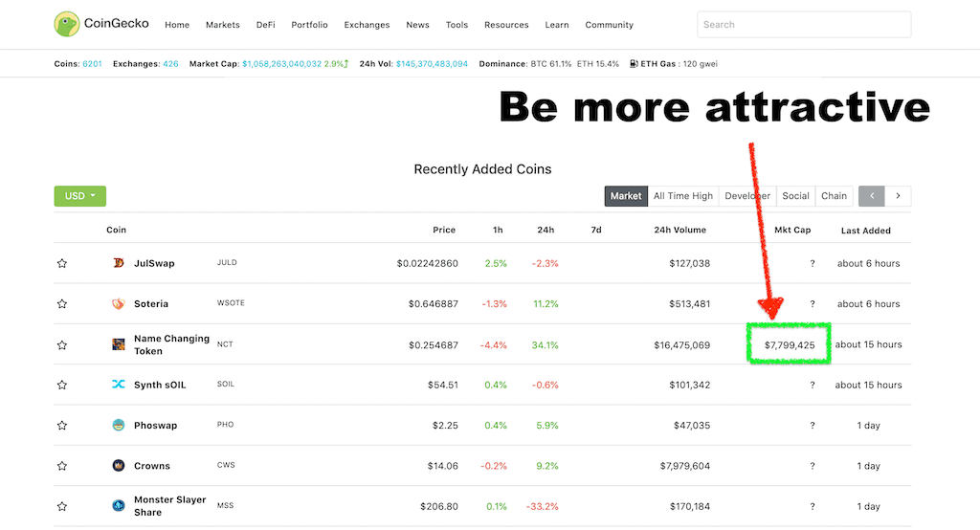Open the Exchanges count 426 link
Screen dimensions: 980x530
click(170, 64)
